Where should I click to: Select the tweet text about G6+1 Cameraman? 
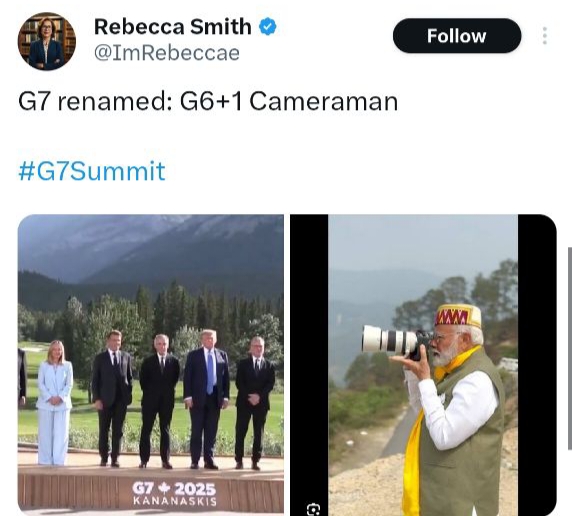pos(208,101)
